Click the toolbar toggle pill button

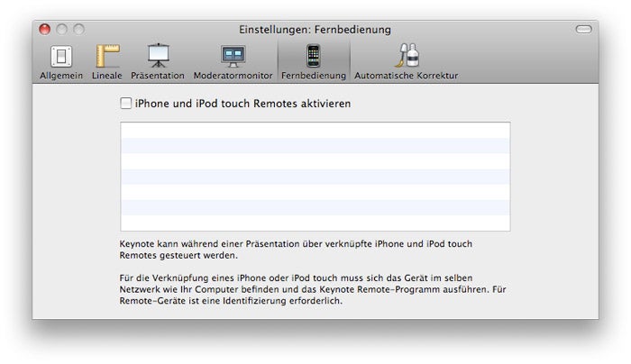(x=583, y=30)
